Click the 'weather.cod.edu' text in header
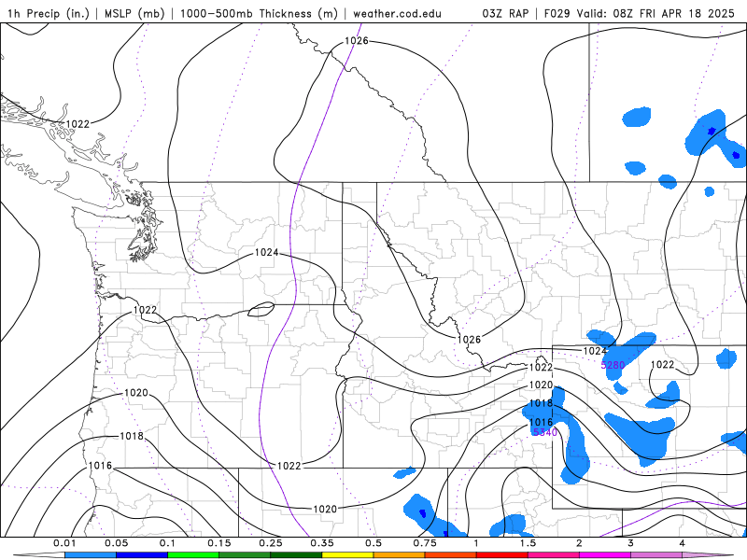747x560 pixels. [397, 13]
